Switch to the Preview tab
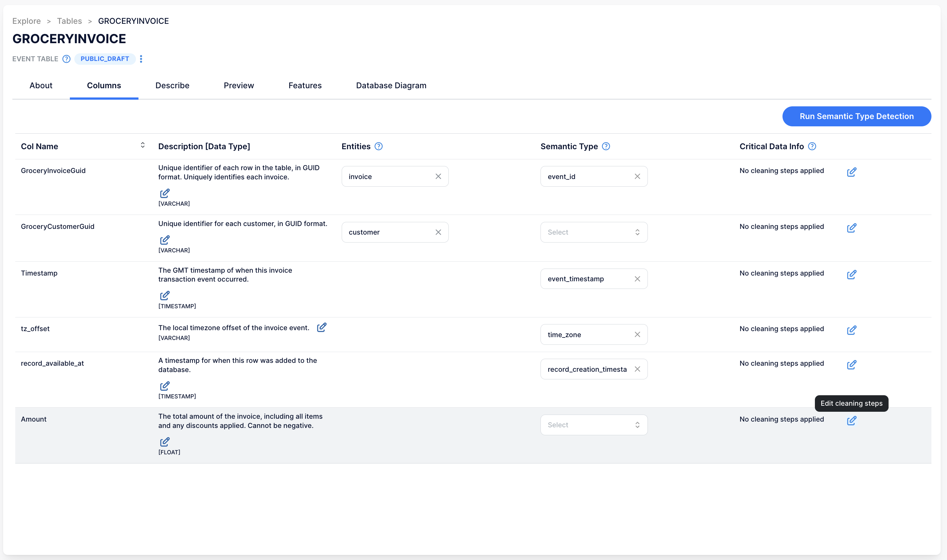Screen dimensions: 947x560 tap(238, 85)
